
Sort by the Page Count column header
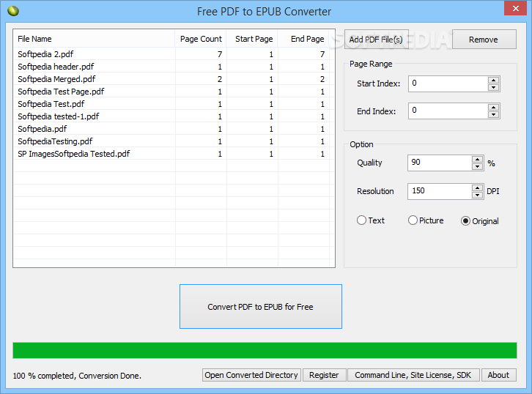[201, 39]
